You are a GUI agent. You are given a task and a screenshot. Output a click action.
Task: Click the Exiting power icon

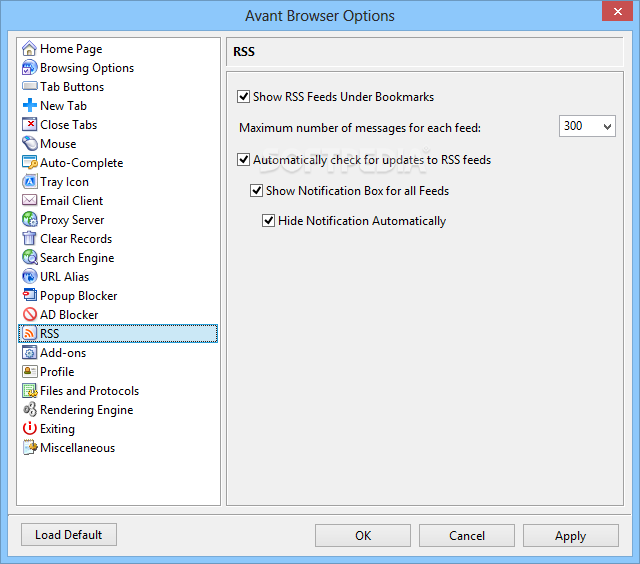tap(29, 429)
